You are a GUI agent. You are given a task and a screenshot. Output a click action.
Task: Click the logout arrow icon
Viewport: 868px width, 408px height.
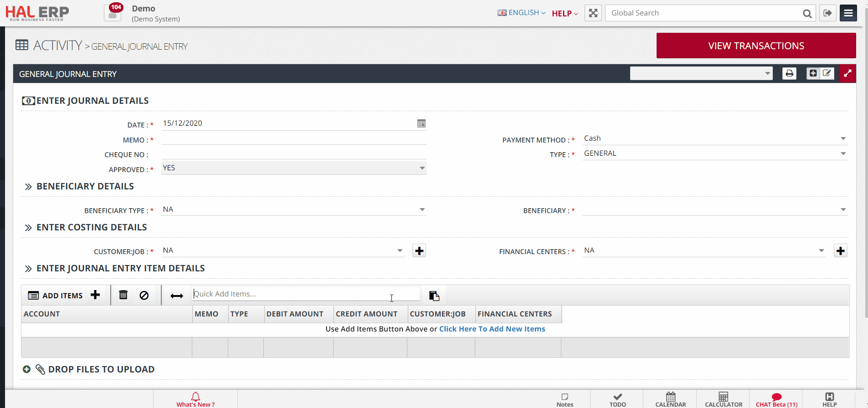[827, 13]
